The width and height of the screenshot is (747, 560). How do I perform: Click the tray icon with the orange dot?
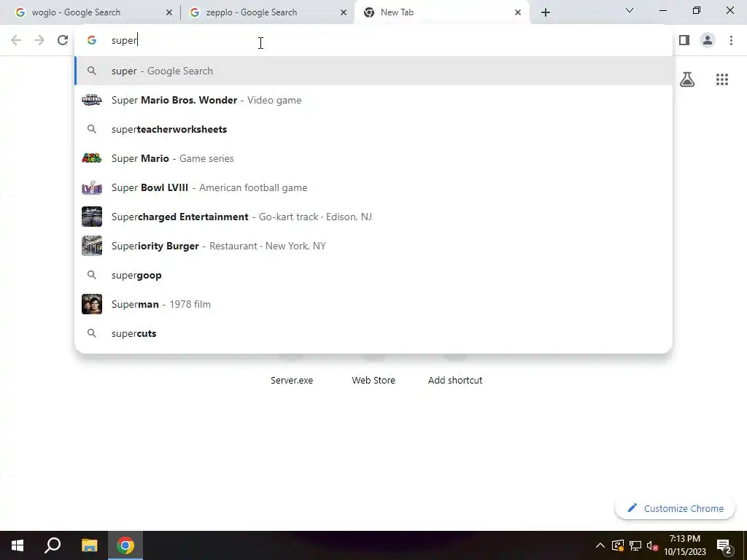617,545
